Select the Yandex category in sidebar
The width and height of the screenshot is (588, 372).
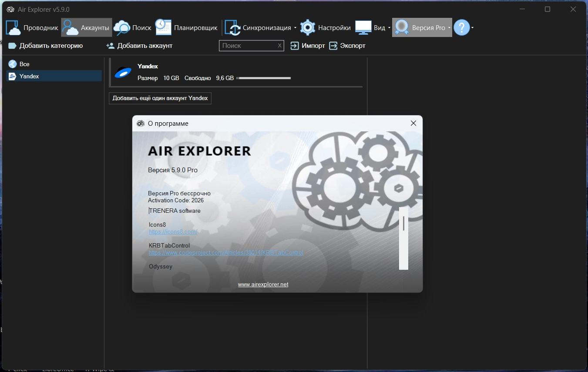click(x=29, y=76)
